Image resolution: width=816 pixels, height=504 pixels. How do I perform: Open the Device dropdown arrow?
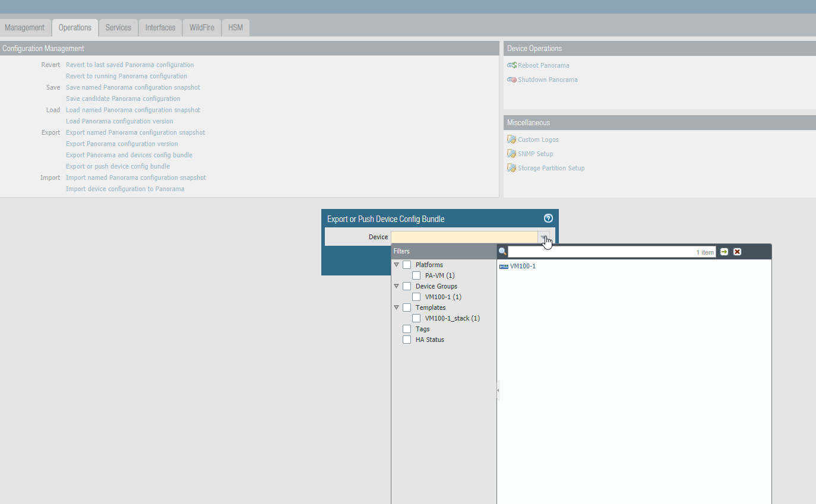(x=543, y=237)
